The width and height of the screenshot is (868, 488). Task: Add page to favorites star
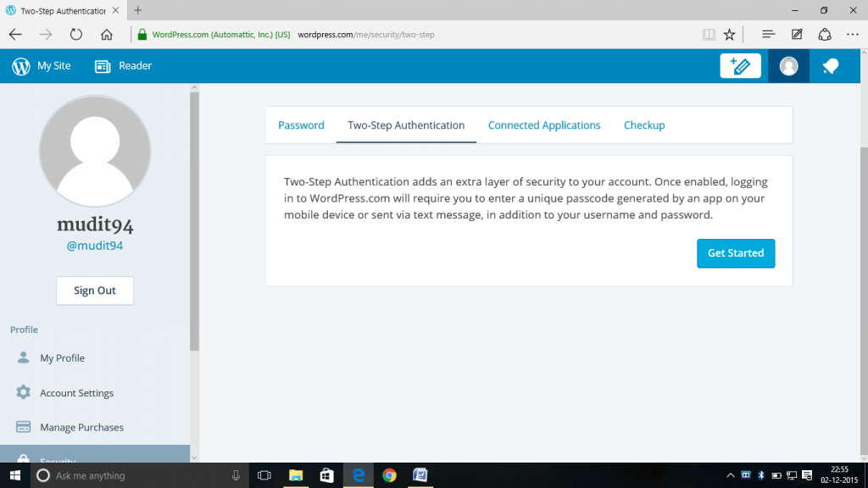730,34
